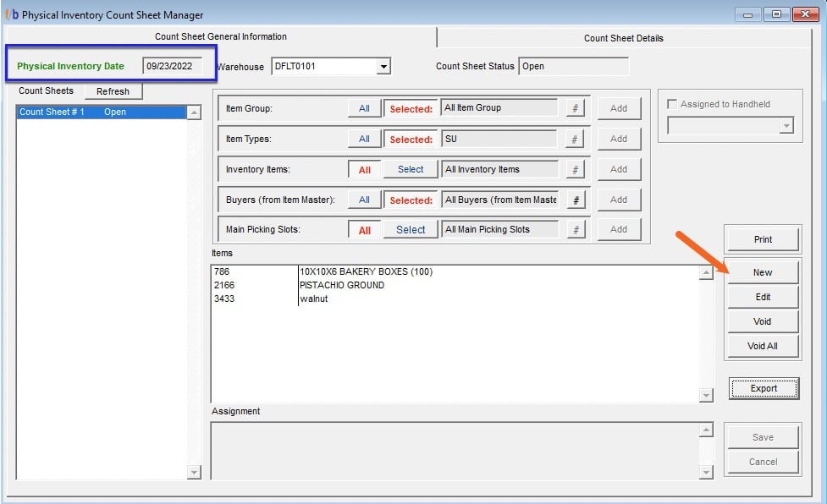Open the Assigned to Handheld device dropdown
827x504 pixels.
pyautogui.click(x=786, y=124)
